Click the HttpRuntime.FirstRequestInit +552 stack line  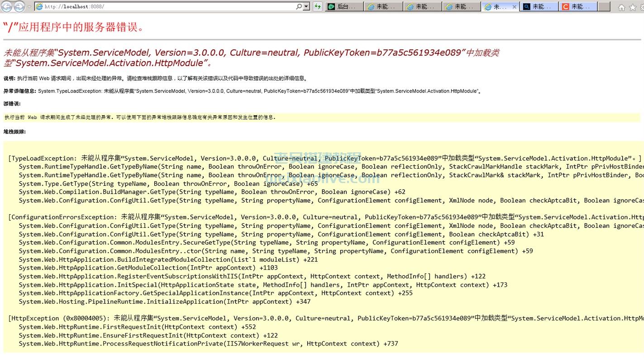click(x=137, y=327)
